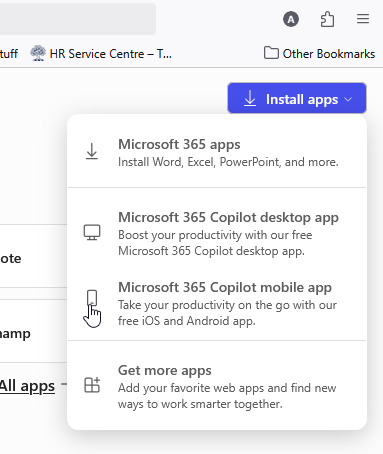Screen dimensions: 383x454
Task: Open the hamburger application menu
Action: pos(363,19)
